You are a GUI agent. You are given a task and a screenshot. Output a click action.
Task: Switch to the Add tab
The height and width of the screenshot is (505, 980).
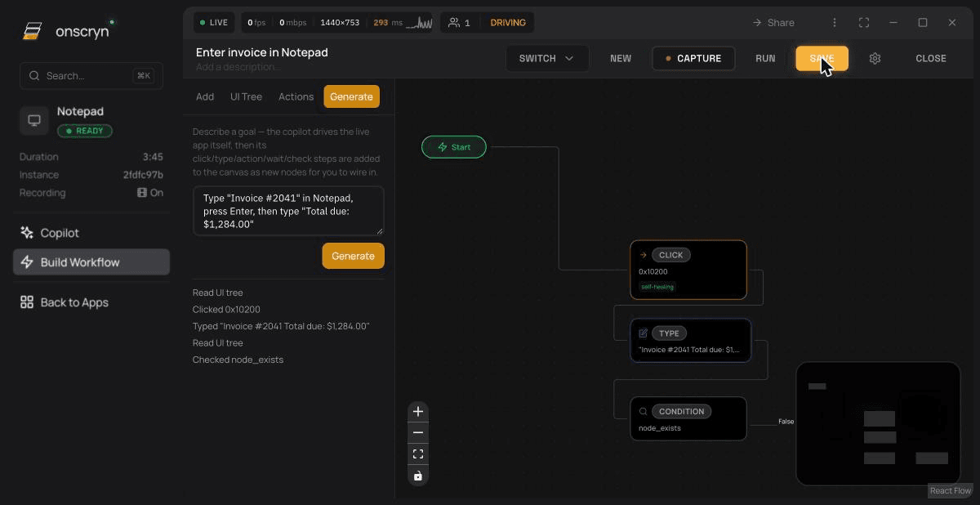click(x=205, y=96)
